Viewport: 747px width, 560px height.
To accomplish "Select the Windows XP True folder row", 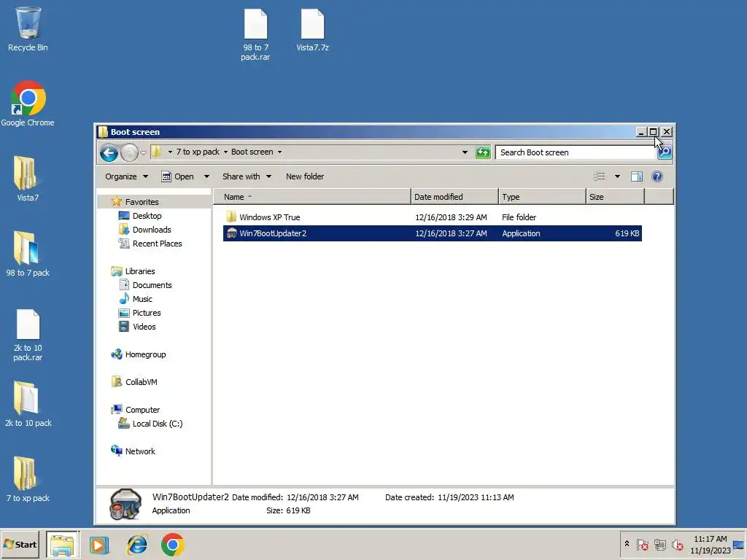I will 432,217.
